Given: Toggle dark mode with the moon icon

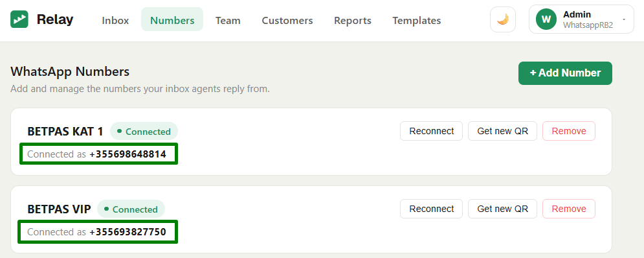Looking at the screenshot, I should click(x=503, y=19).
